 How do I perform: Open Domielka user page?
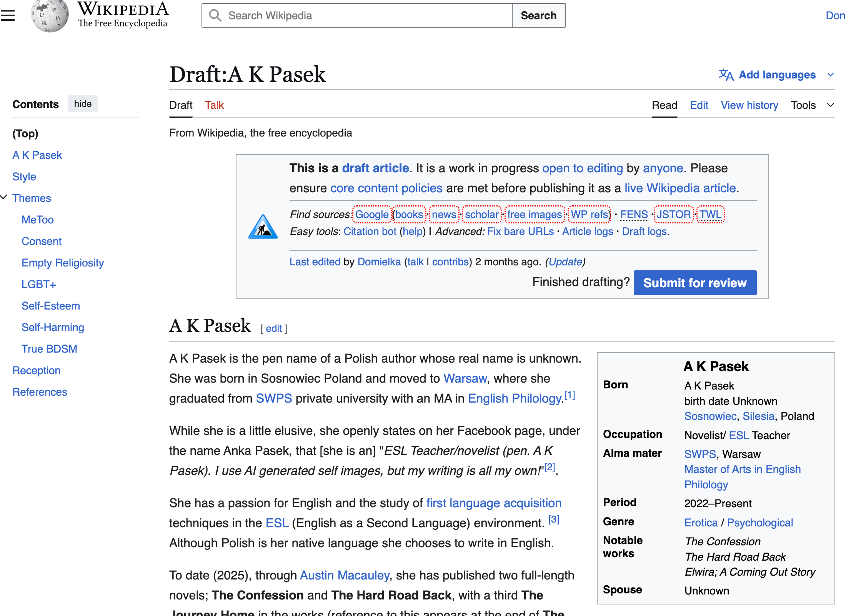[x=379, y=262]
